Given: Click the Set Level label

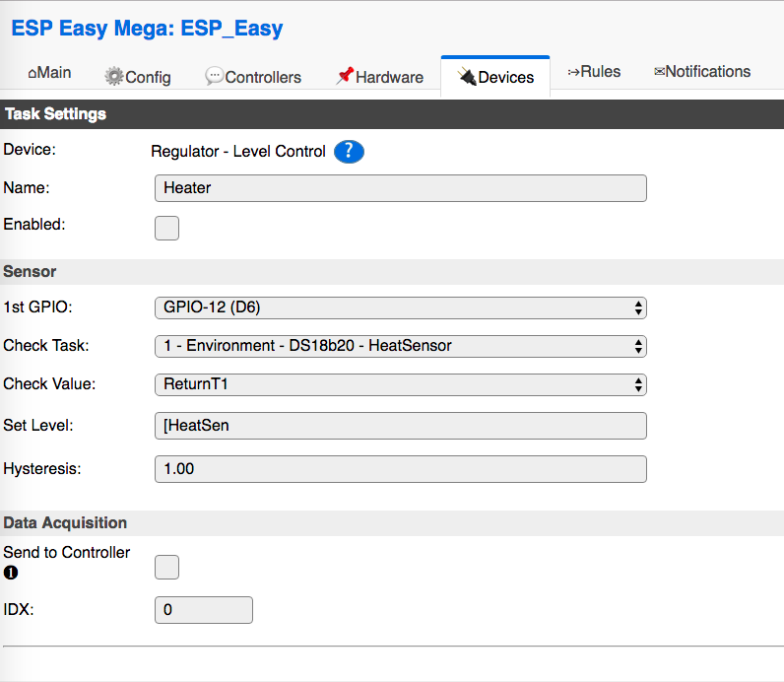Looking at the screenshot, I should point(38,426).
